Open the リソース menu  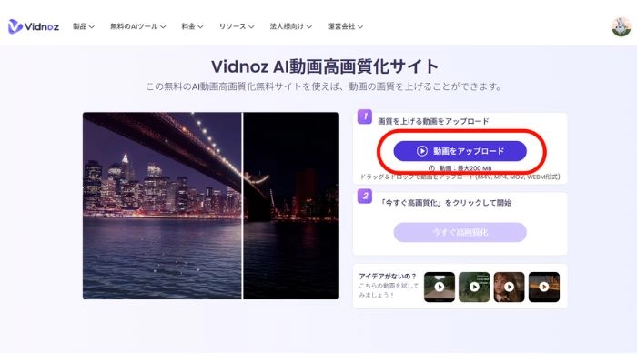[x=237, y=26]
